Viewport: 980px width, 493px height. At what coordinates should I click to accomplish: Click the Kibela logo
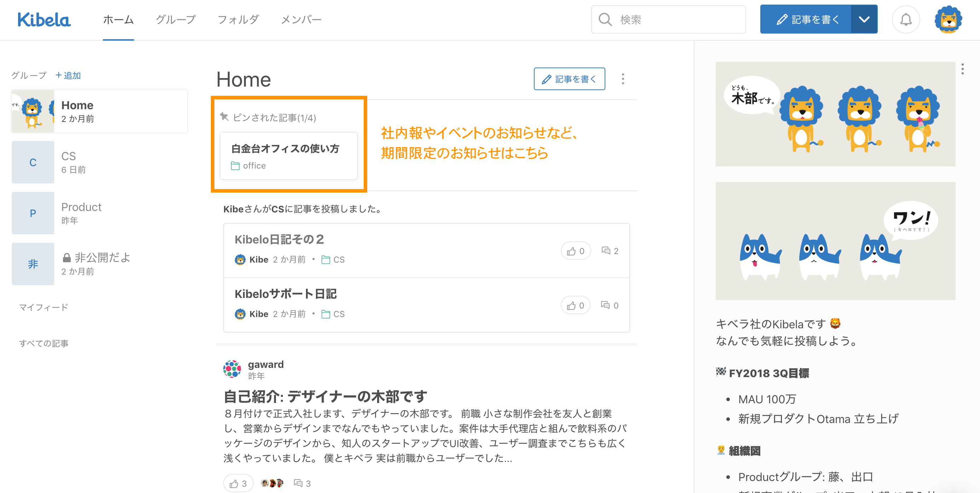[44, 20]
